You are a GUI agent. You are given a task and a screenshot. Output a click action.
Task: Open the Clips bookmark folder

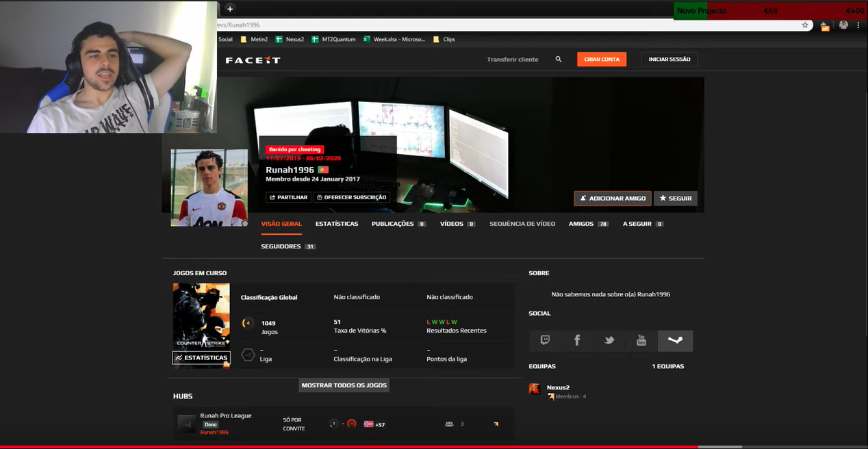pos(444,39)
